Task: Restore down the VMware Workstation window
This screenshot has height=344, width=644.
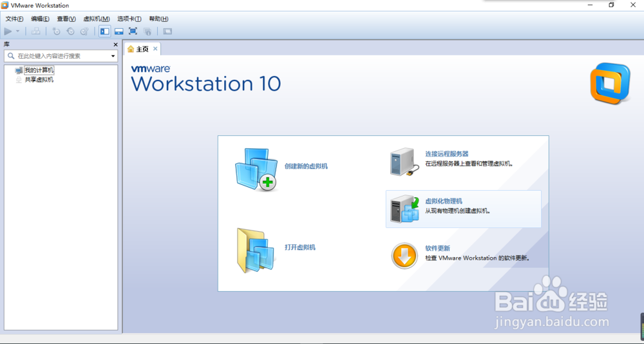Action: pos(611,5)
